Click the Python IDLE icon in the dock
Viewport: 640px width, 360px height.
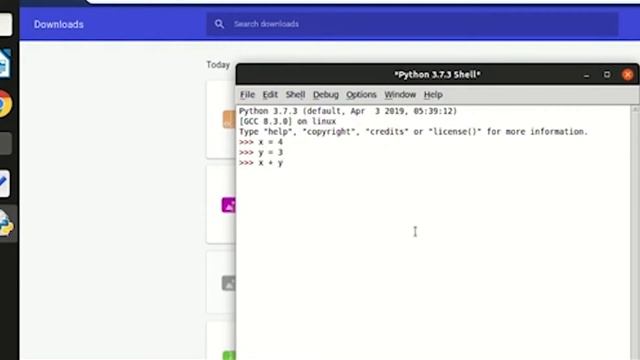(6, 223)
